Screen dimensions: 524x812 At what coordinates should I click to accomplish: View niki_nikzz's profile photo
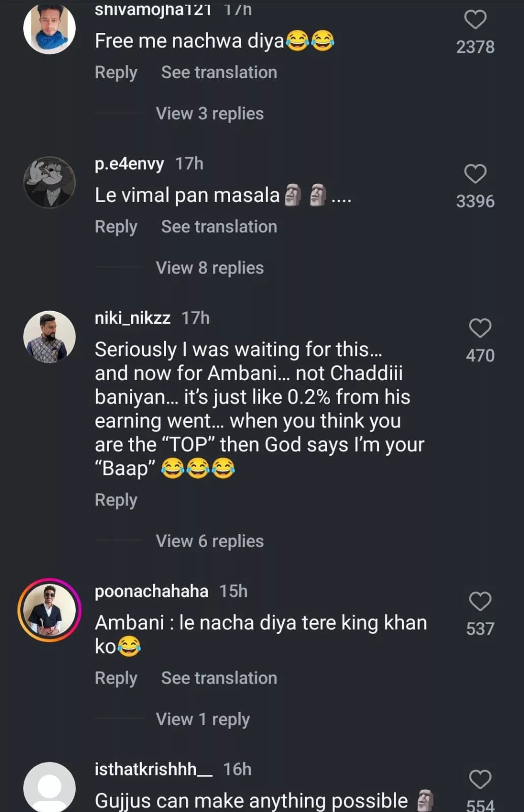[x=49, y=336]
